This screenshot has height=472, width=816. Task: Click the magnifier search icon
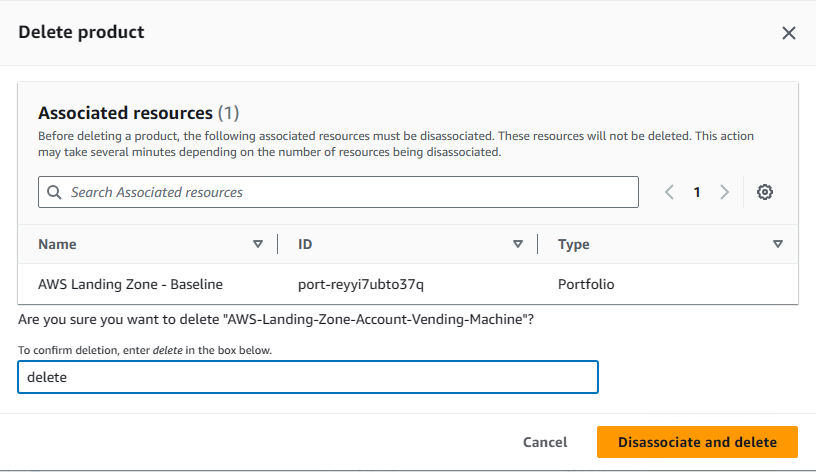tap(54, 192)
